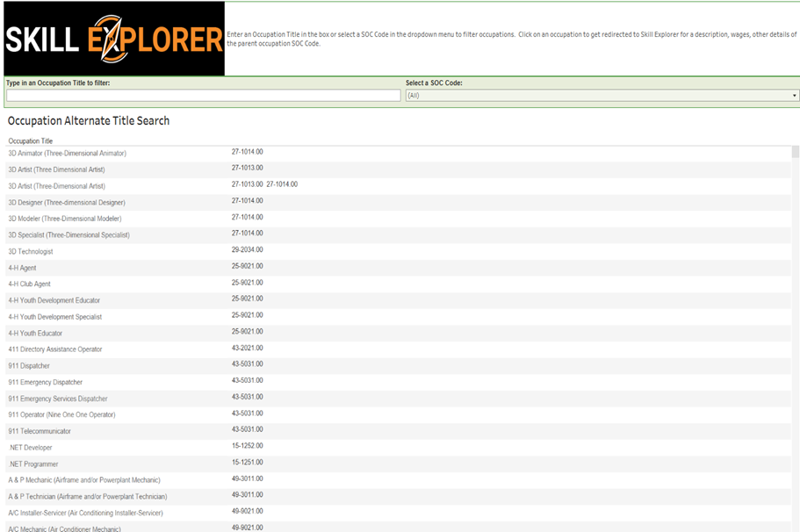Image resolution: width=800 pixels, height=532 pixels.
Task: Open the .NET Developer occupation
Action: click(x=31, y=448)
